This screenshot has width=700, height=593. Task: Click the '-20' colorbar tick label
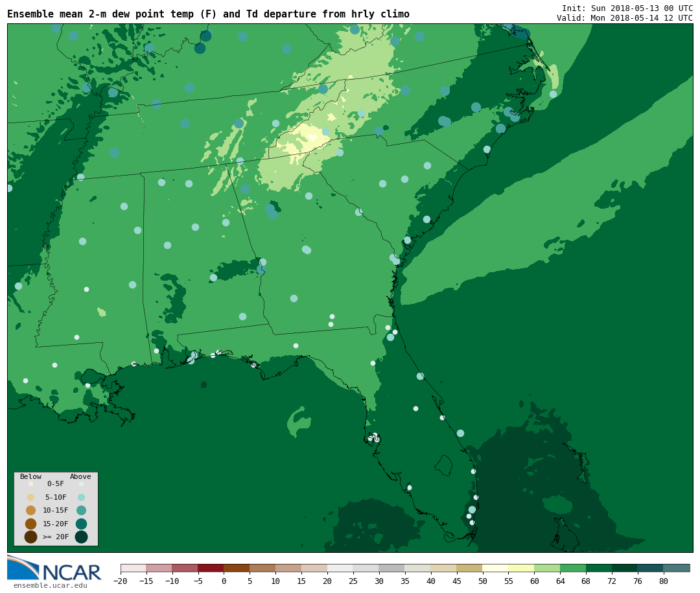(121, 581)
